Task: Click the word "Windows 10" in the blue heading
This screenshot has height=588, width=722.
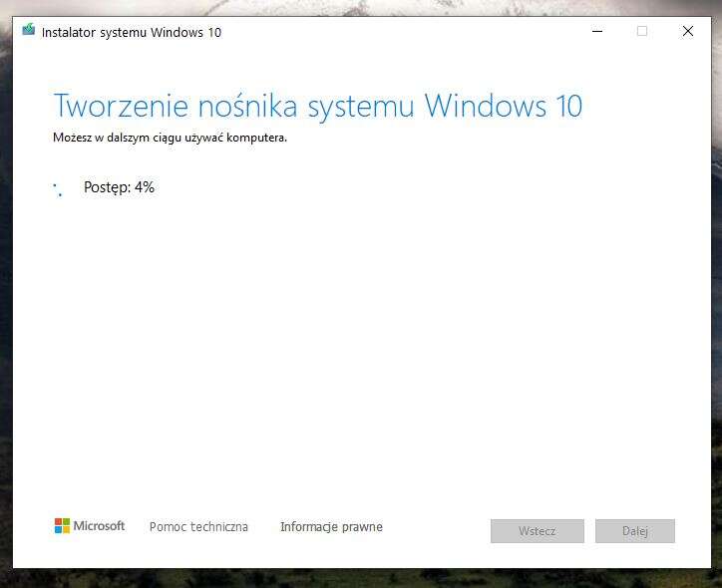Action: pos(503,106)
